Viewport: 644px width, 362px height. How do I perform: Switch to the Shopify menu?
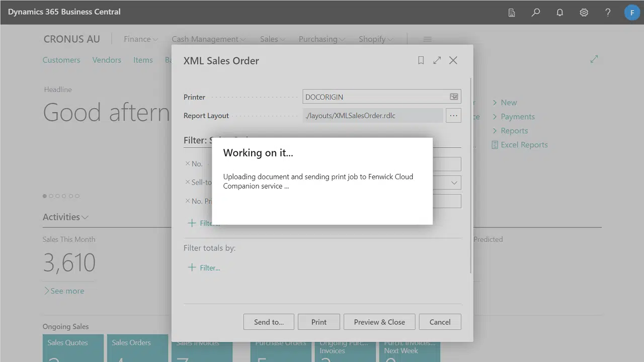coord(372,39)
